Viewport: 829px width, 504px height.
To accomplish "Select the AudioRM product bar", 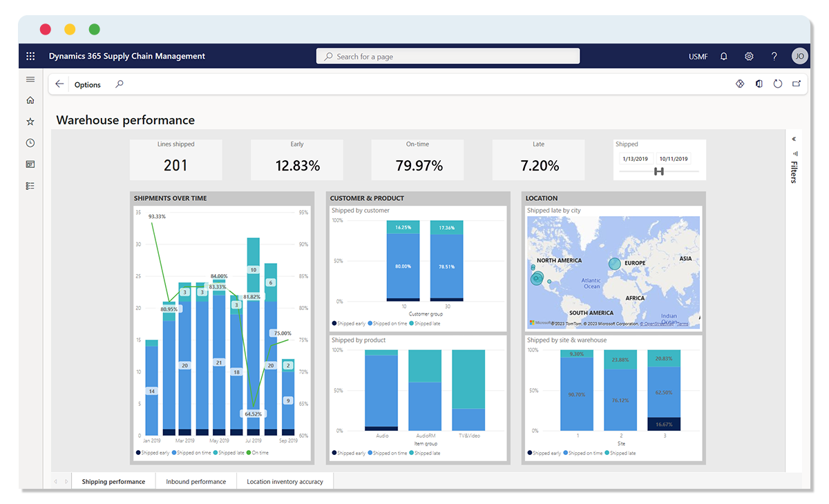I will (425, 390).
